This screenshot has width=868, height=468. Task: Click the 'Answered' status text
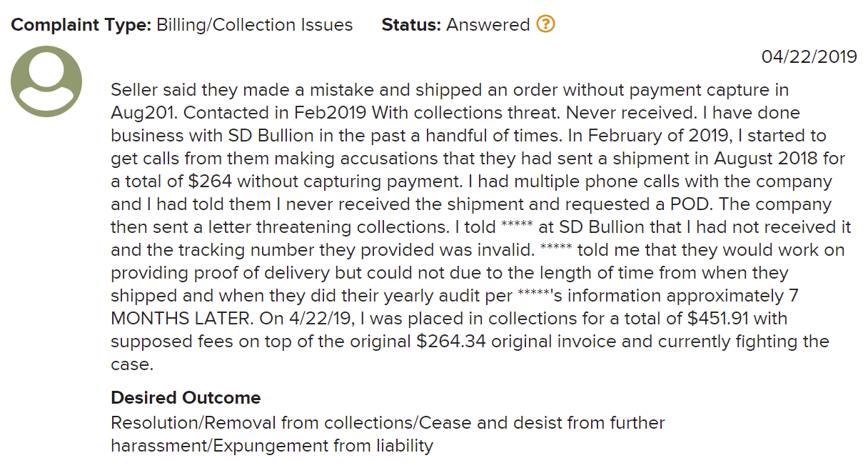point(488,25)
